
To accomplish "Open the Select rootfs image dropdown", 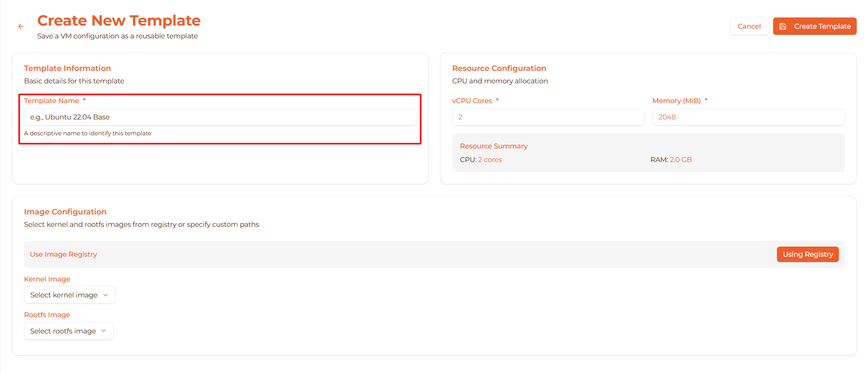I will click(x=69, y=331).
